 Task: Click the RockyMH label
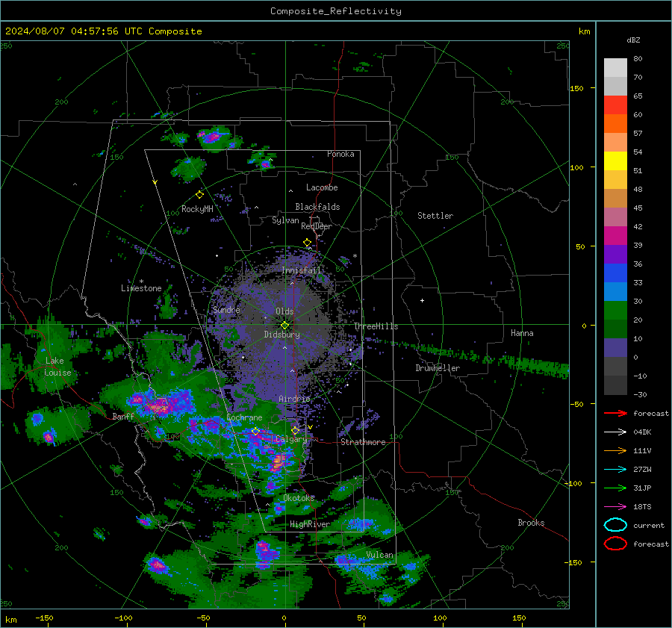197,209
